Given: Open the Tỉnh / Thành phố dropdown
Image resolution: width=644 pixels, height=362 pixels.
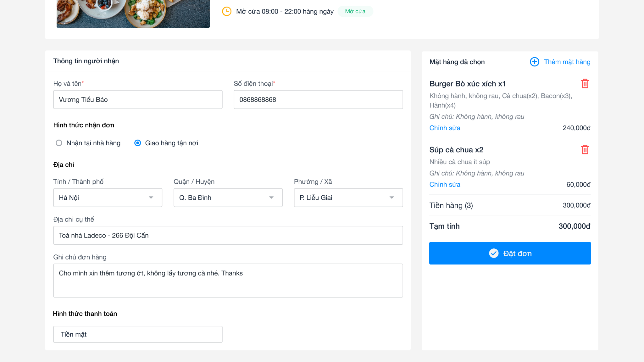Looking at the screenshot, I should (108, 198).
